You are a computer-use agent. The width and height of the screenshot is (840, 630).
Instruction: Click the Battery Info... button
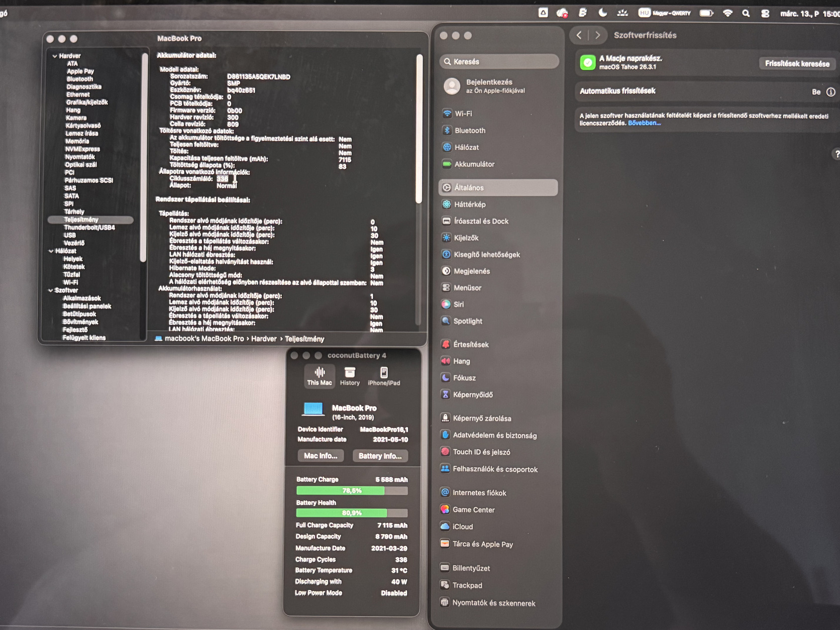click(x=380, y=456)
